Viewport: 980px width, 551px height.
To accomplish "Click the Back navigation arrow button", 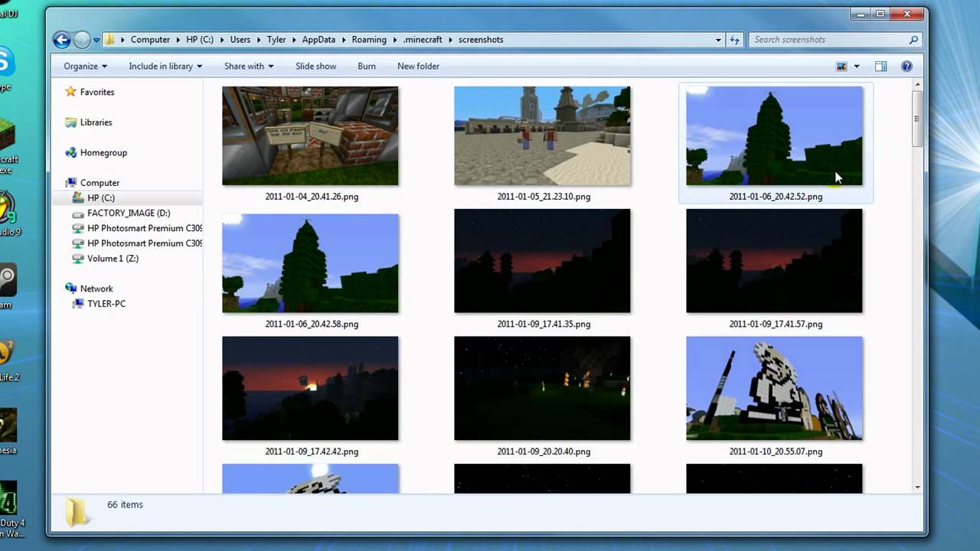I will coord(62,40).
